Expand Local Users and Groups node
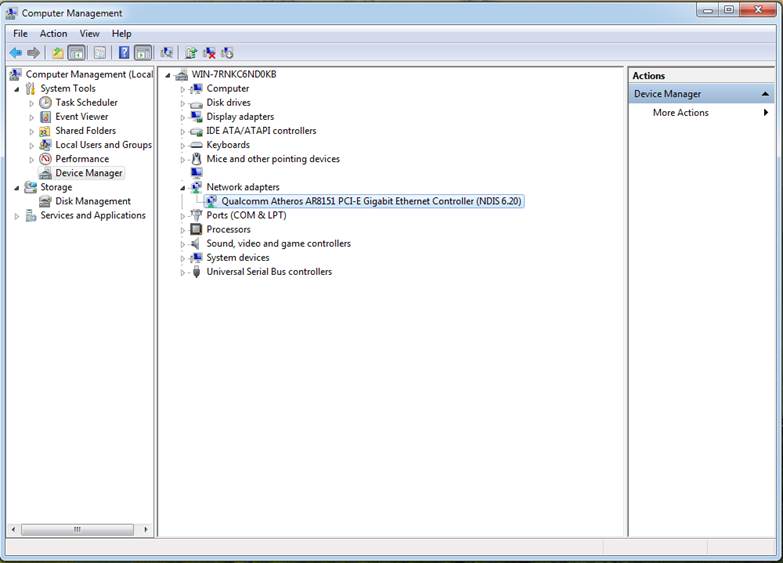Image resolution: width=783 pixels, height=563 pixels. click(x=31, y=145)
